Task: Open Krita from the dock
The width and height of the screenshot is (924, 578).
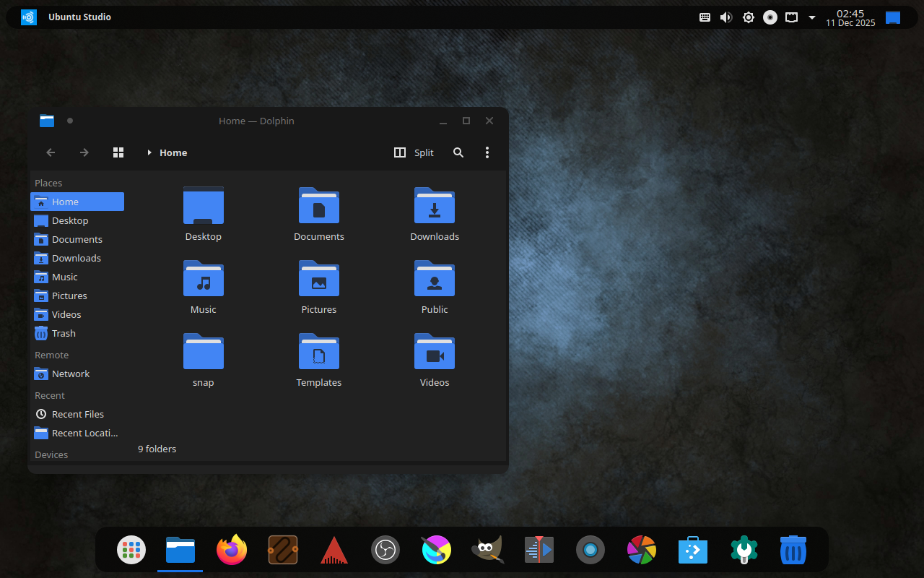Action: 436,550
